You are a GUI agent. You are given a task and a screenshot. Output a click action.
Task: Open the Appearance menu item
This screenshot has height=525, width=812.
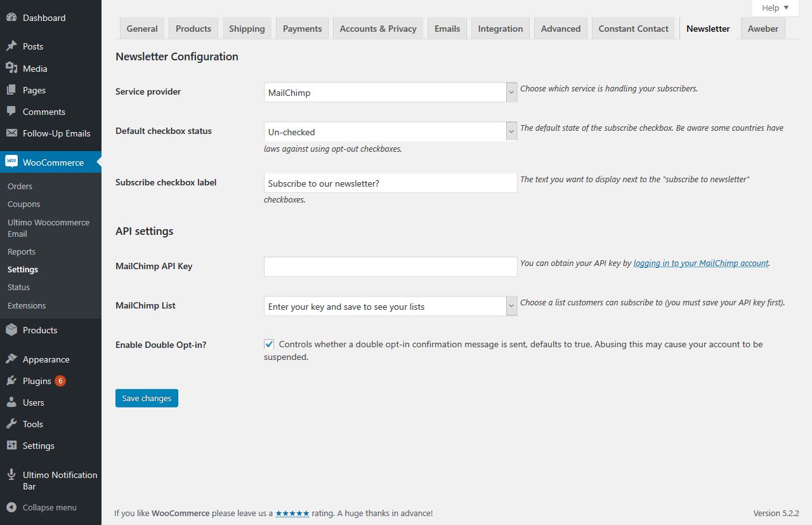[x=51, y=359]
